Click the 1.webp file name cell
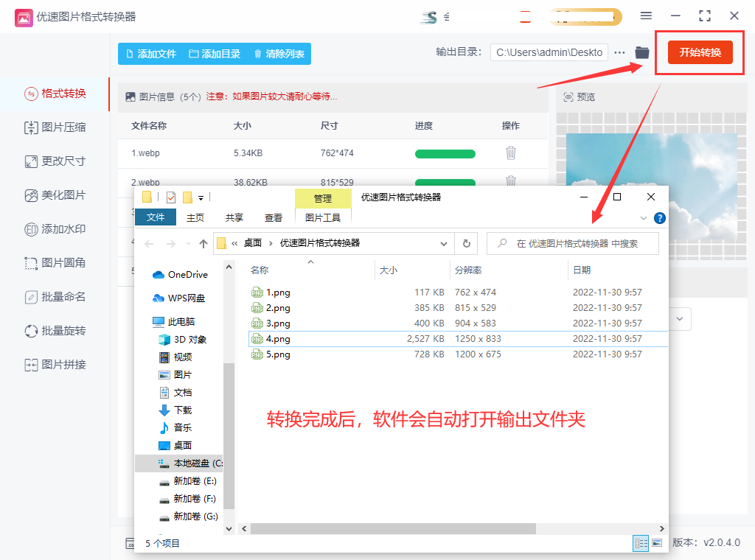This screenshot has height=560, width=755. 145,153
